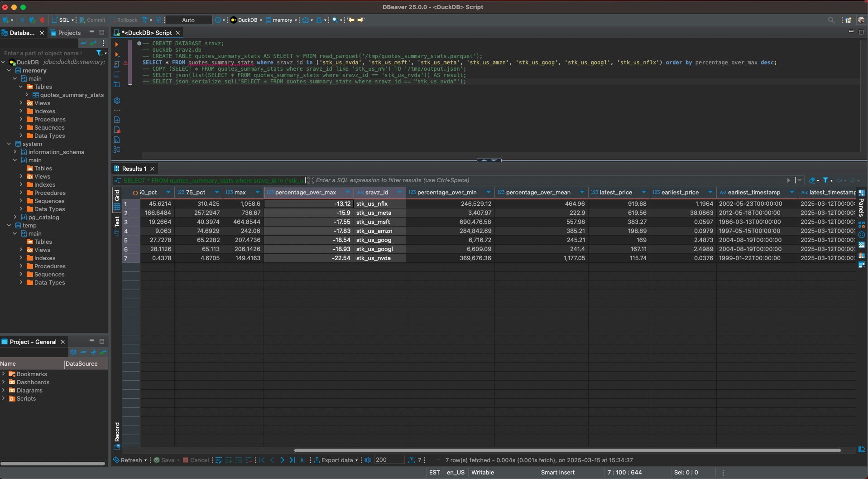
Task: Open the transaction log clock icon
Action: [x=218, y=20]
